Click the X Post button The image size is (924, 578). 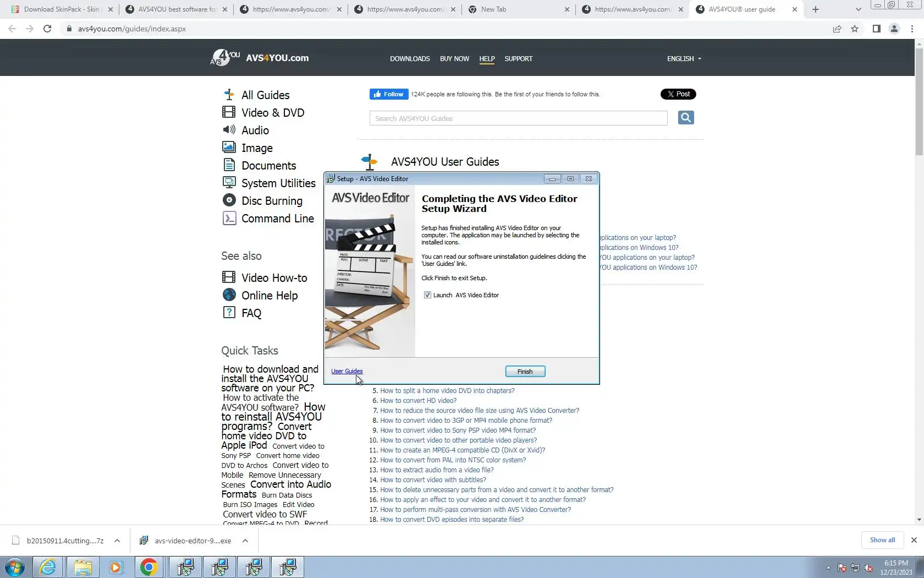[x=678, y=94]
